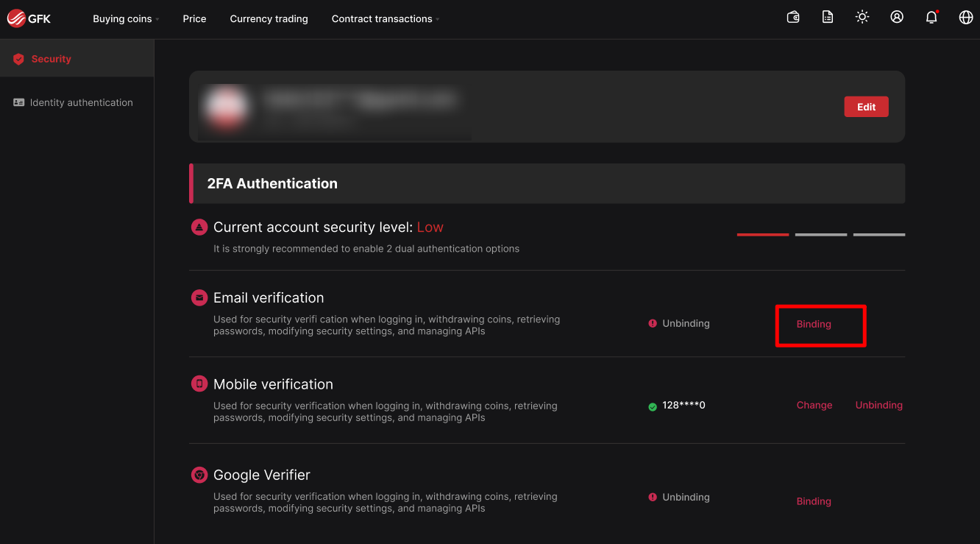Open the notifications bell
The height and width of the screenshot is (544, 980).
pyautogui.click(x=931, y=17)
